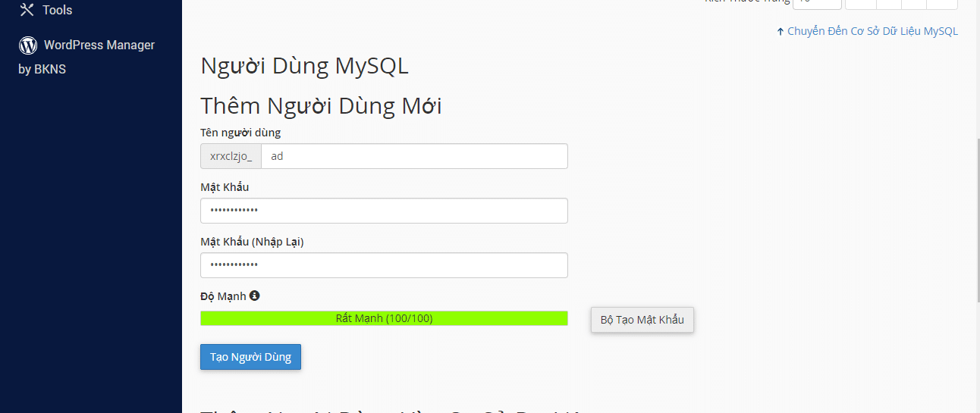The width and height of the screenshot is (980, 413).
Task: Open the page size dropdown at top
Action: tap(817, 2)
